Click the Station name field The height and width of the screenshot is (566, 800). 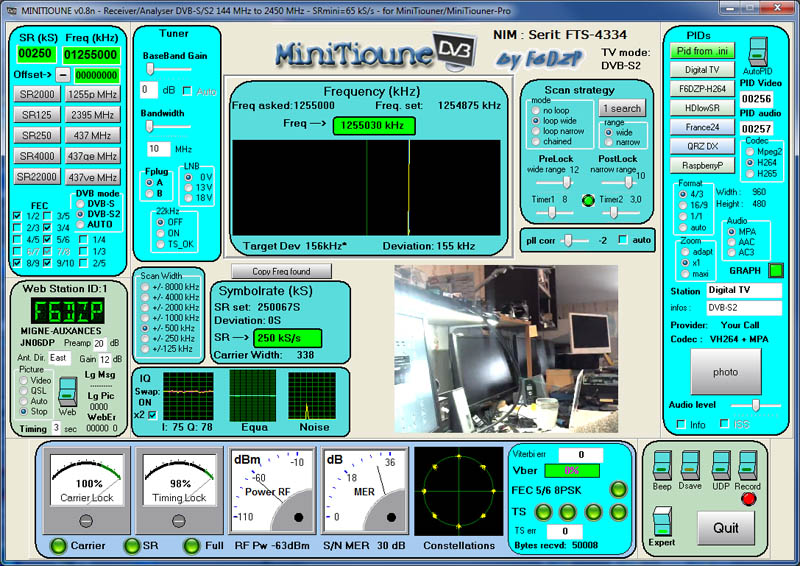tap(744, 290)
